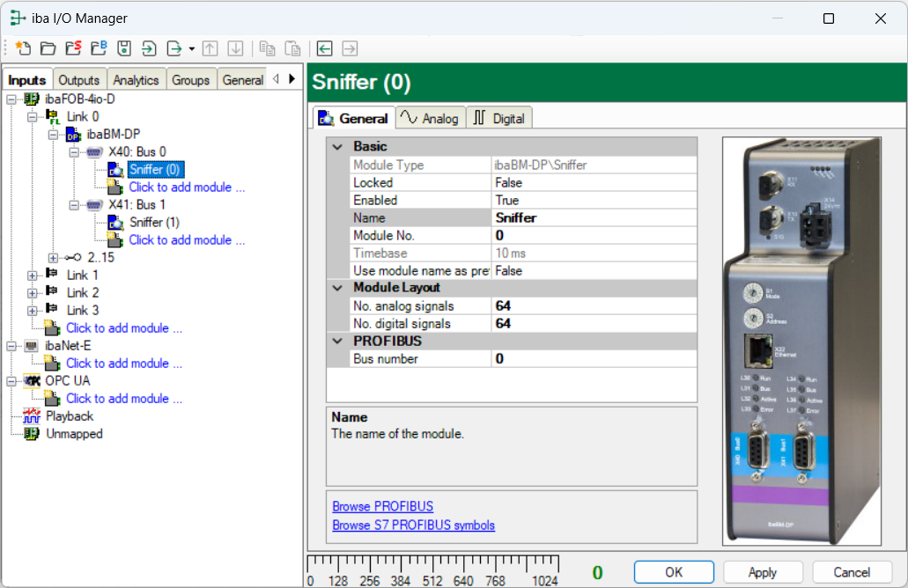Click the New configuration toolbar icon
This screenshot has width=908, height=588.
point(24,48)
